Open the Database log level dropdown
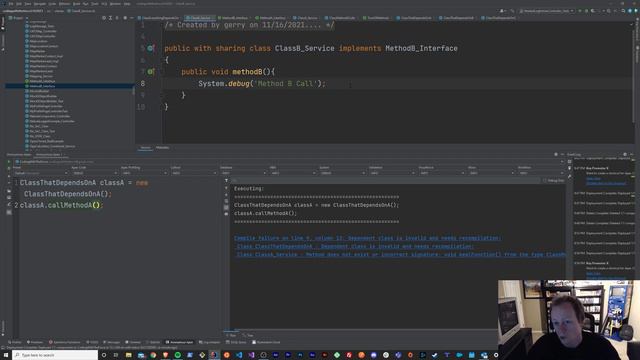The image size is (640, 360). [x=243, y=173]
